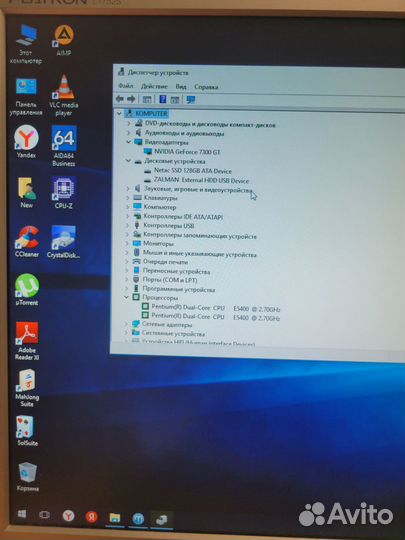The image size is (405, 540).
Task: Click the red Я Yandex taskbar icon
Action: tap(91, 517)
